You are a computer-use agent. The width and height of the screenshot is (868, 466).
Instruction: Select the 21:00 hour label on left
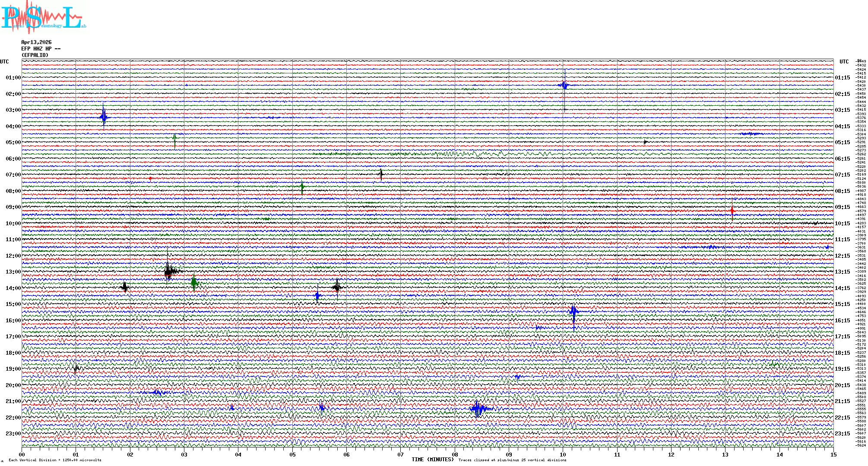13,401
